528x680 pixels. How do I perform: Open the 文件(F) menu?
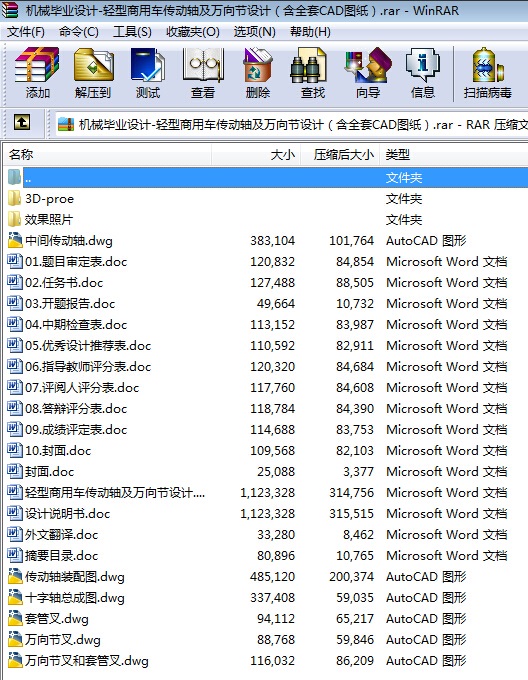point(26,32)
